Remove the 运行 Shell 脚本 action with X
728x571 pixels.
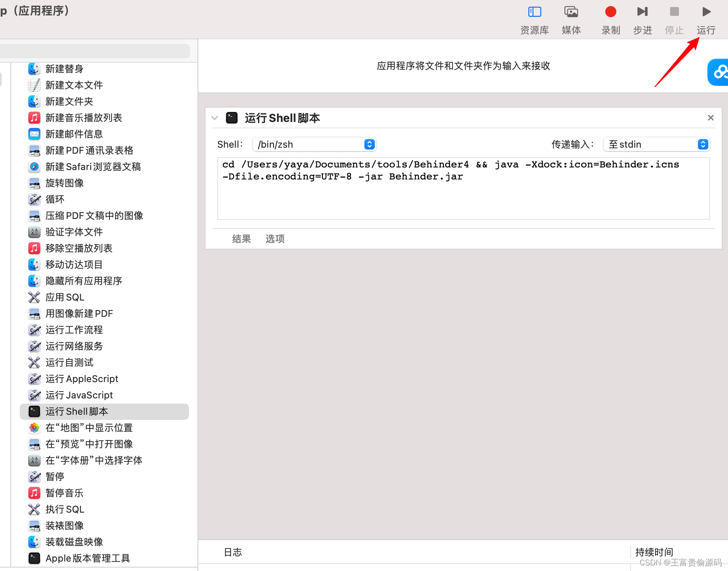coord(710,118)
